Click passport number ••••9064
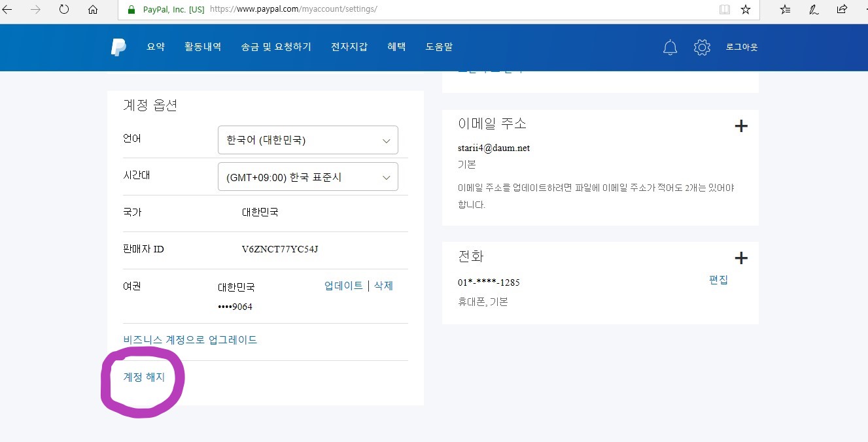This screenshot has height=442, width=868. pyautogui.click(x=235, y=307)
